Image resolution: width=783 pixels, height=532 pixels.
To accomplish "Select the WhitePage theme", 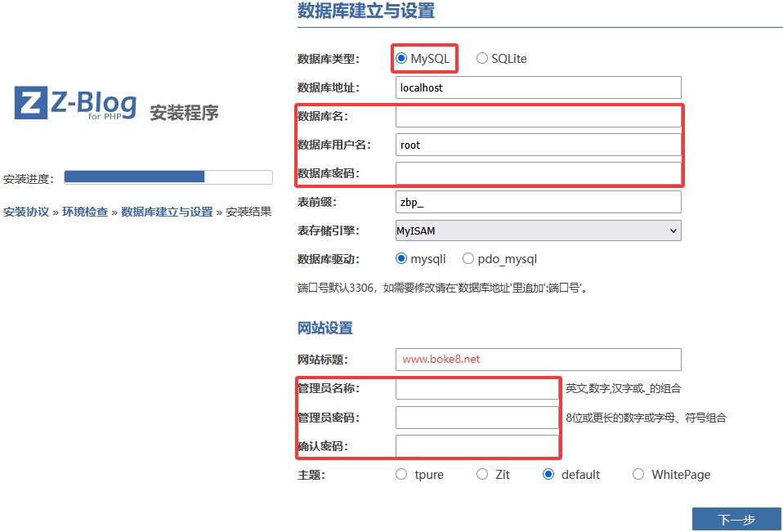I will (638, 474).
